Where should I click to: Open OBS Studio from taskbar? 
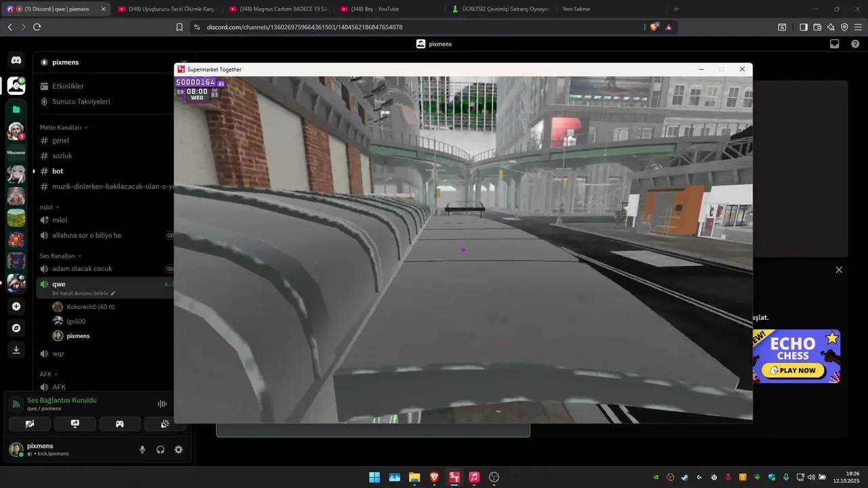click(x=494, y=477)
